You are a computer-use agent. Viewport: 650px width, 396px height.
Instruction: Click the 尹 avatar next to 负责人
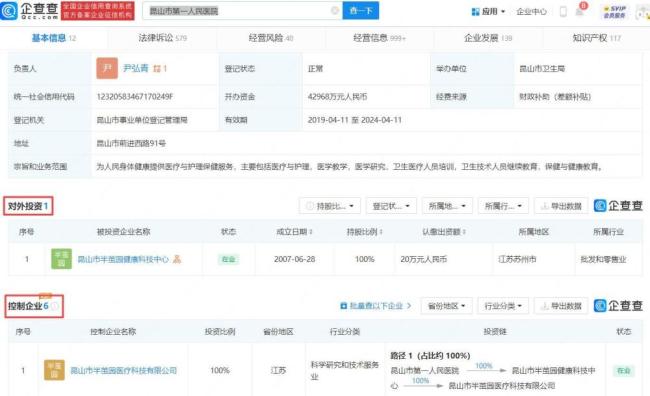107,68
